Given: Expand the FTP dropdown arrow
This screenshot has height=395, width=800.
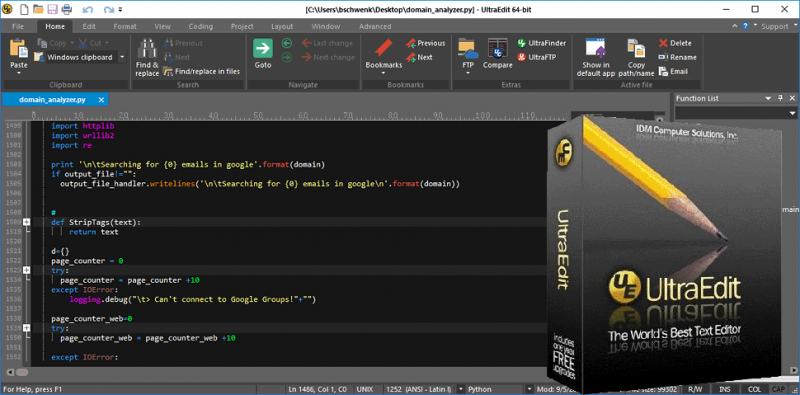Looking at the screenshot, I should [468, 73].
